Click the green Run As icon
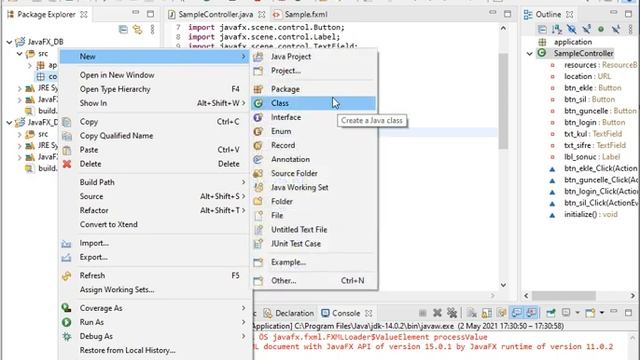 67,322
